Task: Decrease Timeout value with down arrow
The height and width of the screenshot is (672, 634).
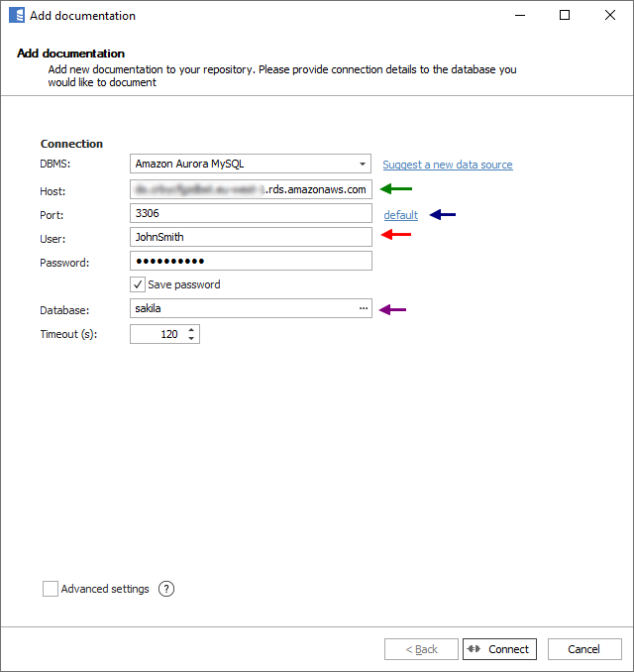Action: tap(191, 339)
